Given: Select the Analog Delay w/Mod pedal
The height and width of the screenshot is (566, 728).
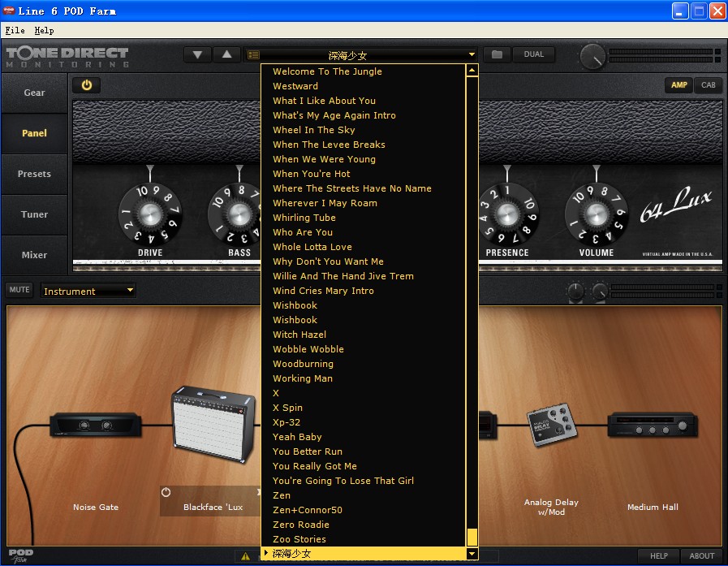Looking at the screenshot, I should coord(552,425).
